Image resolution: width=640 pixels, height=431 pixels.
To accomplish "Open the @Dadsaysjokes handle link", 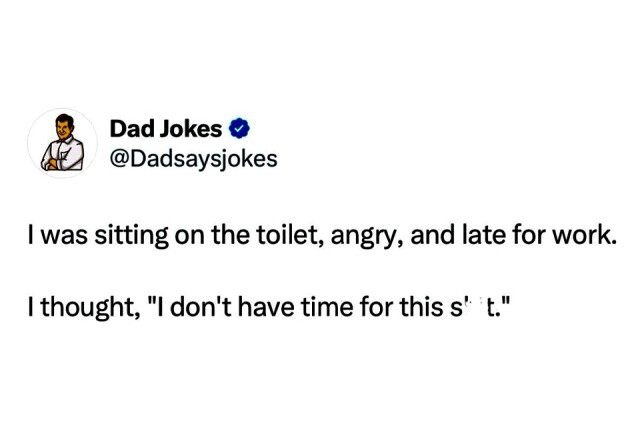I will [193, 159].
